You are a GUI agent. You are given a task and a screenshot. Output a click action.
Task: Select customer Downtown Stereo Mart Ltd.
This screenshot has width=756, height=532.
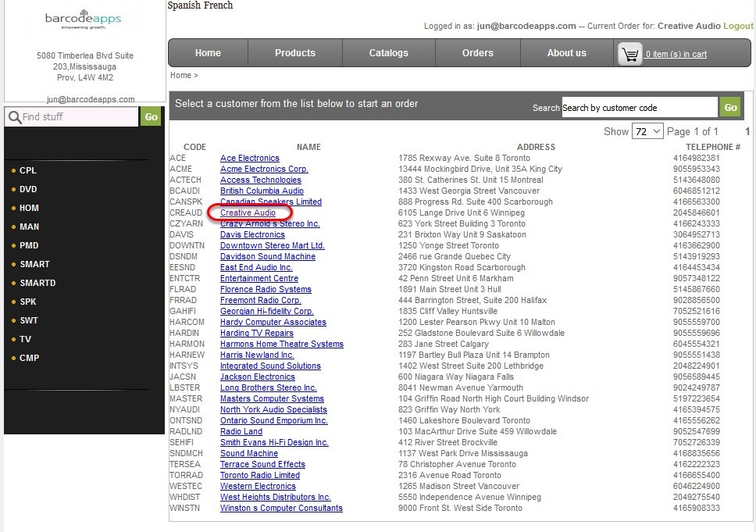(273, 245)
